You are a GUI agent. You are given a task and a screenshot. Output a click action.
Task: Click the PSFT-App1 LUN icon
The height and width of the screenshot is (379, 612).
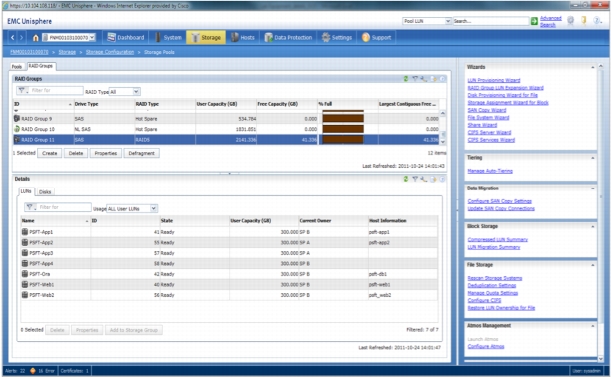[x=25, y=232]
